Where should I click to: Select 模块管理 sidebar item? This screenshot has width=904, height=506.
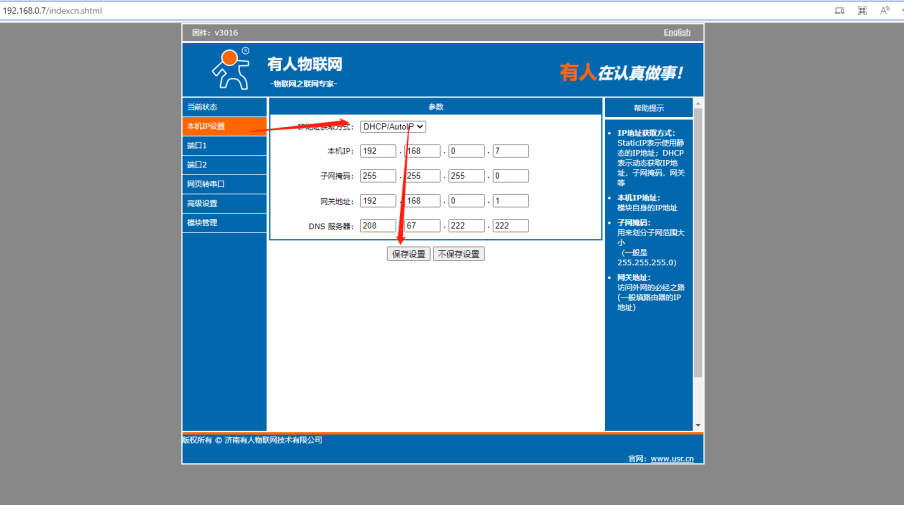coord(224,222)
